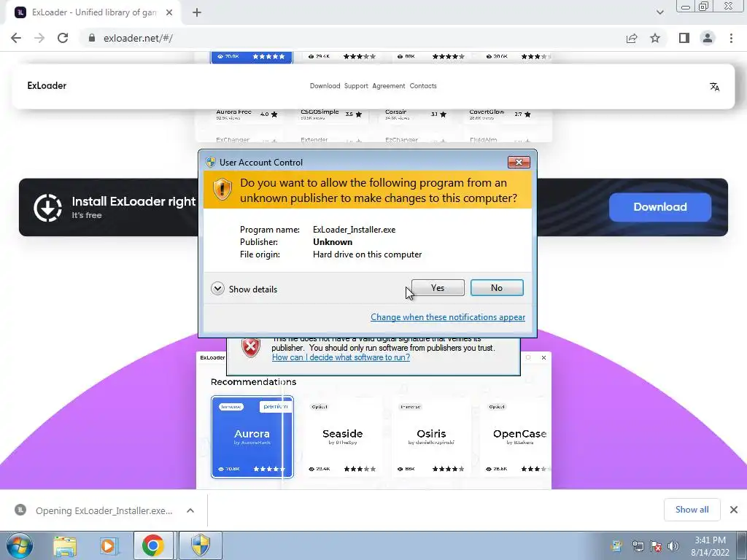Click the 'Recommendations' heading
The height and width of the screenshot is (560, 747).
coord(253,382)
